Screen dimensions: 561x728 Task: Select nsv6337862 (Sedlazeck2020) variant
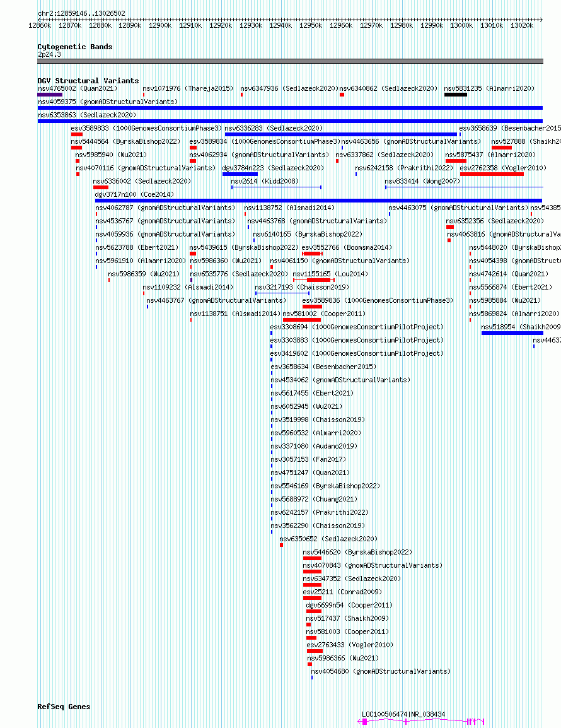click(x=385, y=155)
